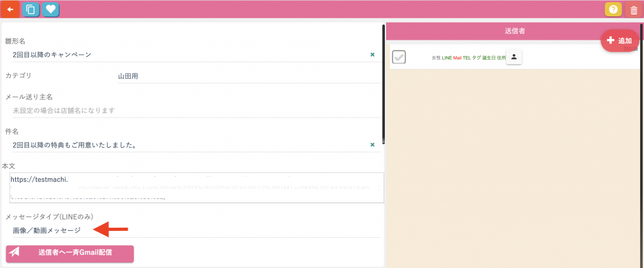Click the heart favorite icon
Image resolution: width=644 pixels, height=268 pixels.
click(x=51, y=9)
